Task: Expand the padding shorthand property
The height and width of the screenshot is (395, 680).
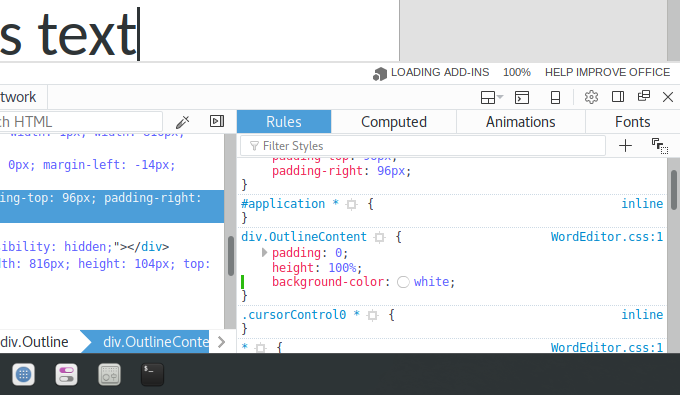Action: coord(264,252)
